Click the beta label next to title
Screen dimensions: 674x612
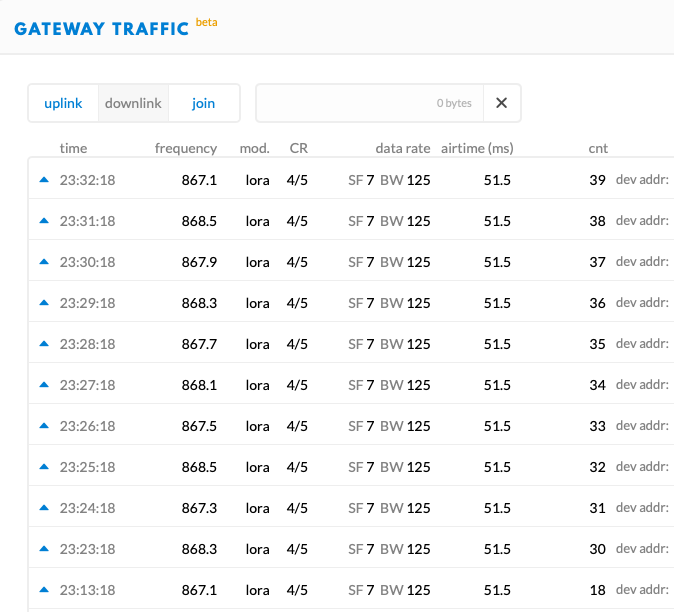pos(206,22)
